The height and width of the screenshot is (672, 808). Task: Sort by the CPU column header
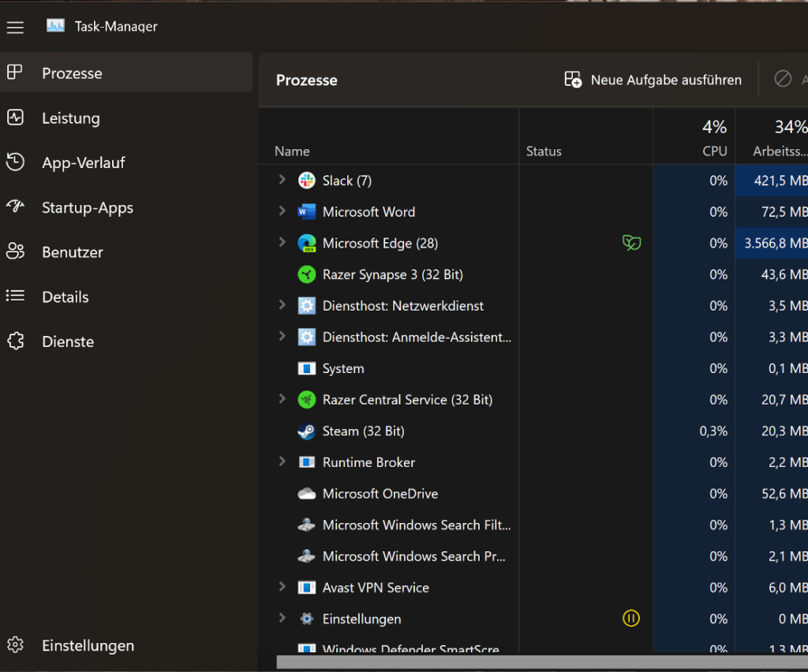tap(694, 136)
